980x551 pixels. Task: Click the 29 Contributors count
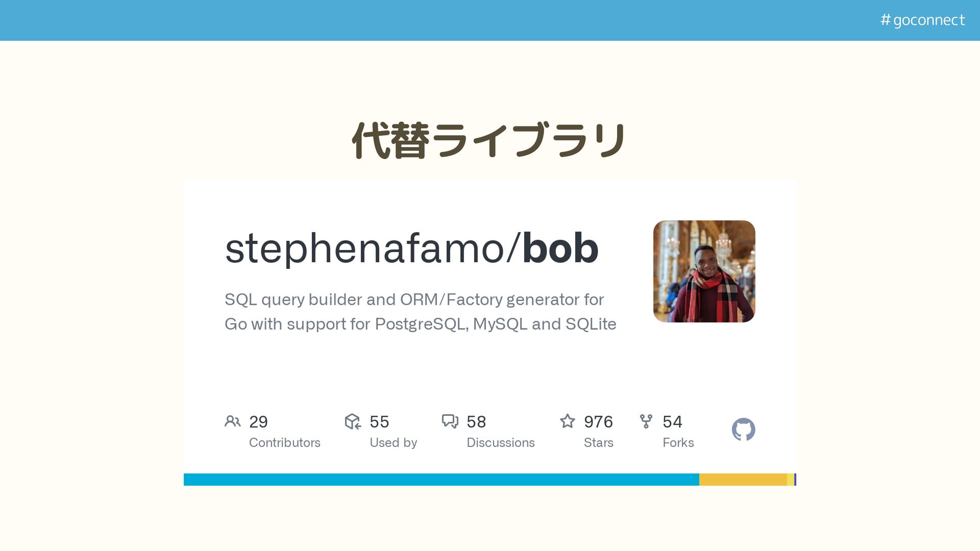[x=258, y=422]
